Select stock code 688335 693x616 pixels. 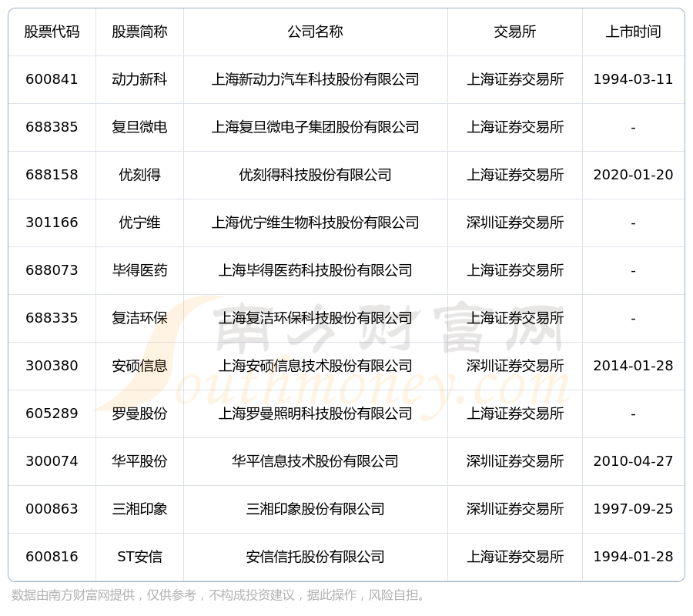52,318
